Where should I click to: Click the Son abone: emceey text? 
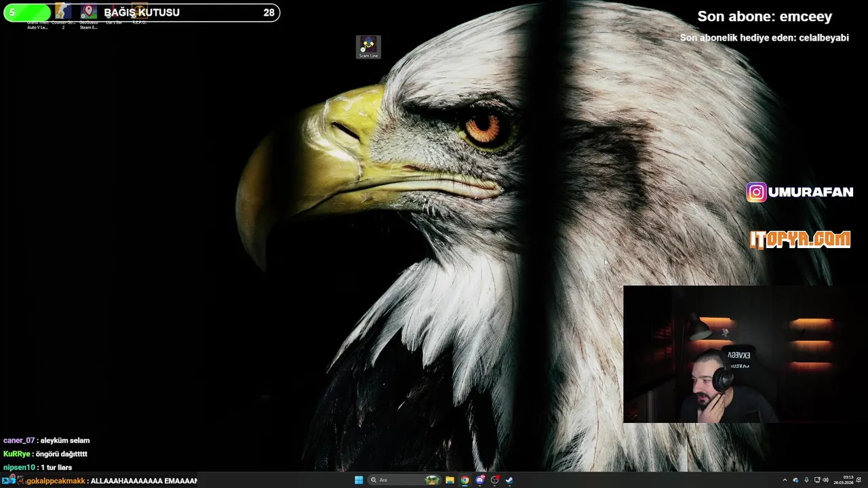click(764, 16)
